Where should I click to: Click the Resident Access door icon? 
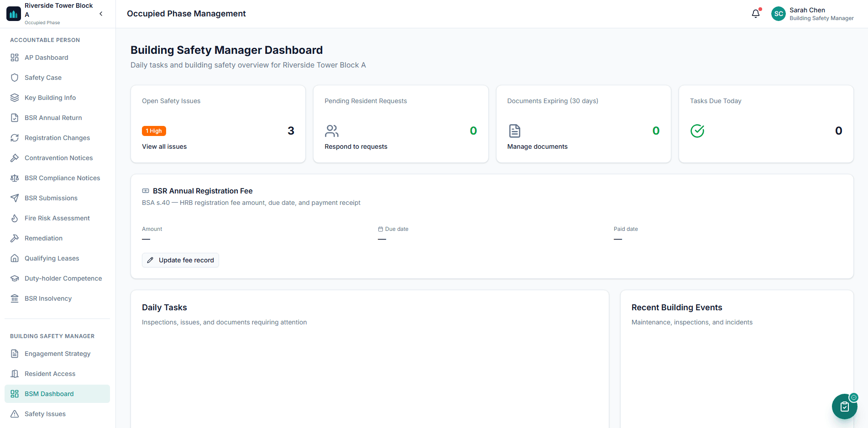[x=15, y=374]
